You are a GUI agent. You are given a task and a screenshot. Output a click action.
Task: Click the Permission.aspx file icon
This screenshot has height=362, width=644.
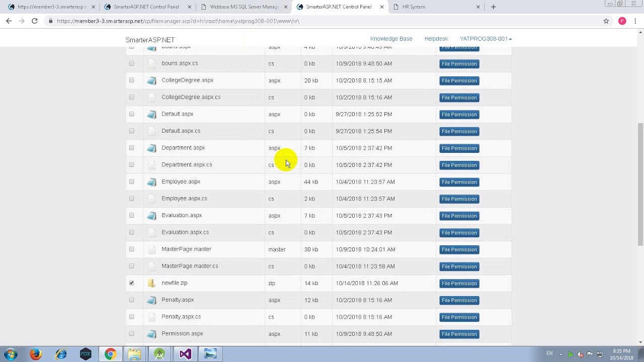click(151, 334)
